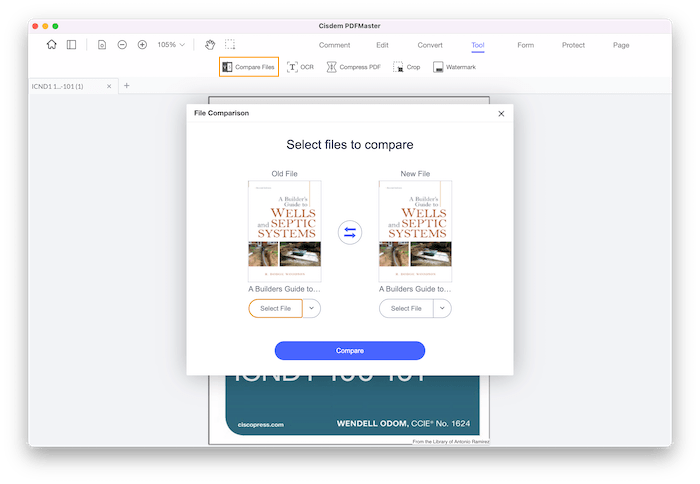Switch to the Tool tab
Viewport: 700px width, 484px height.
[x=478, y=45]
